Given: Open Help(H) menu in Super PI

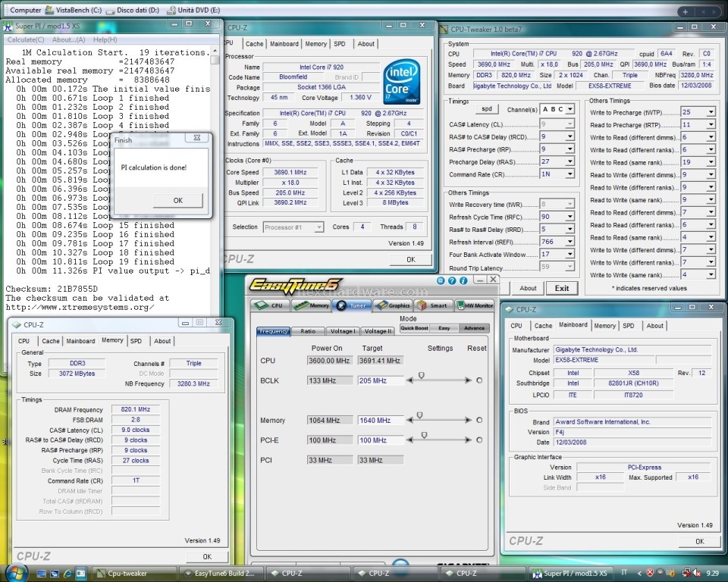Looking at the screenshot, I should pos(105,39).
